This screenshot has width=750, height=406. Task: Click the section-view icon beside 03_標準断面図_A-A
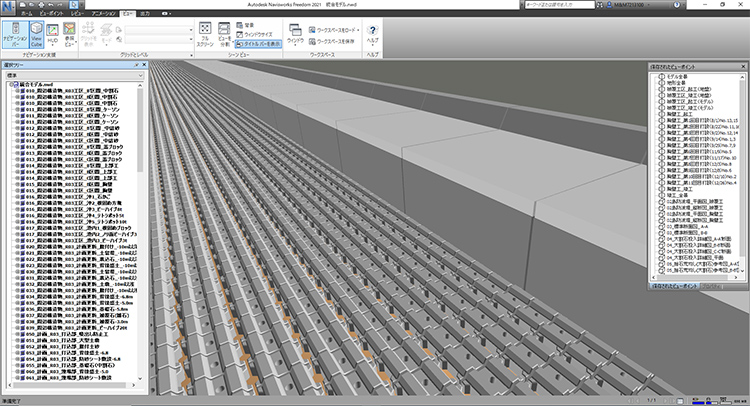662,226
